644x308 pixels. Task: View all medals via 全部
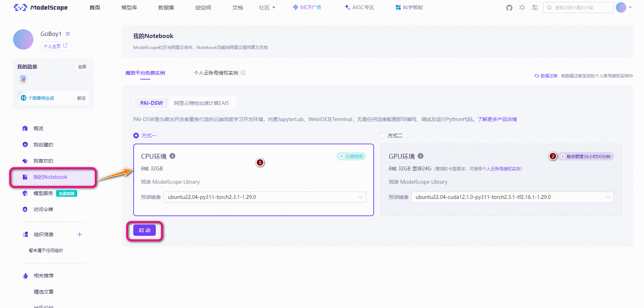pos(82,67)
